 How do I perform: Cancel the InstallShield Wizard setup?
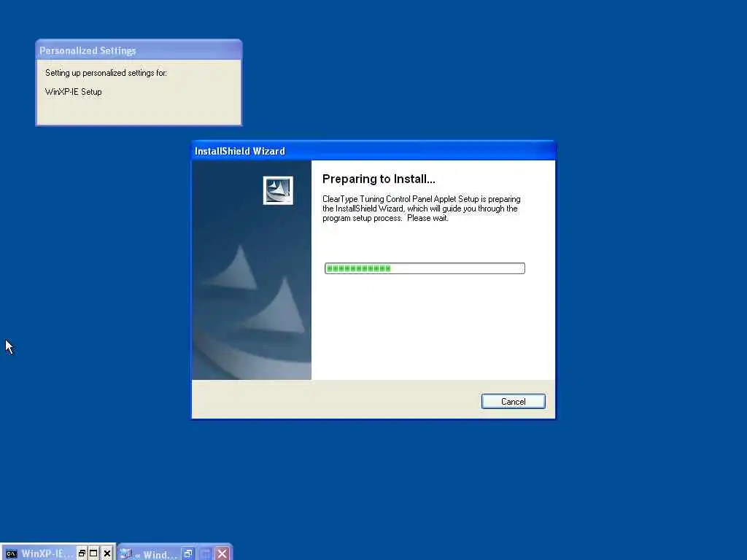point(513,402)
